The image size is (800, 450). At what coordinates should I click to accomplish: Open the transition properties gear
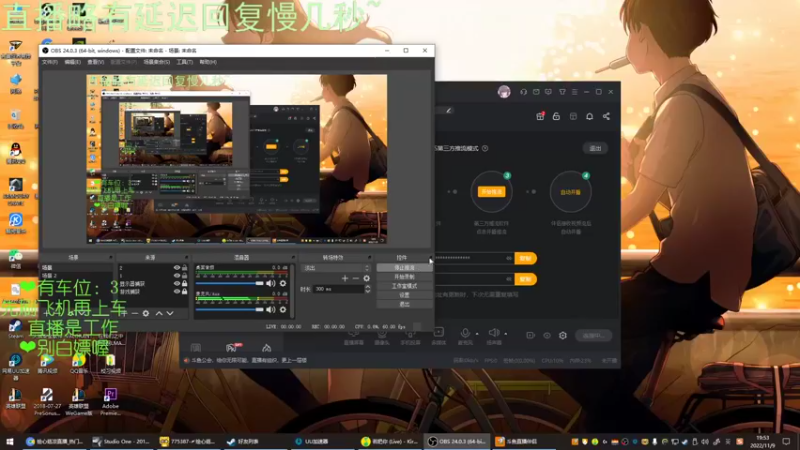pos(366,279)
